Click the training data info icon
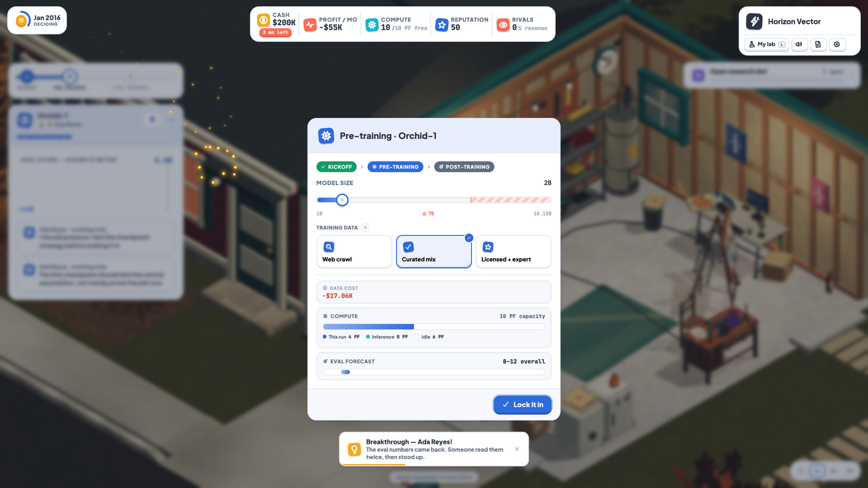Image resolution: width=868 pixels, height=488 pixels. (x=365, y=228)
